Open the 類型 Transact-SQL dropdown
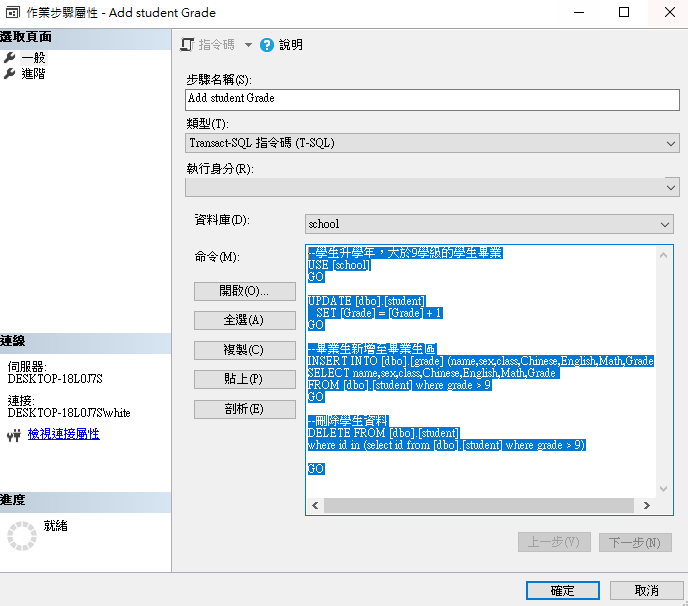Image resolution: width=688 pixels, height=606 pixels. pos(432,143)
